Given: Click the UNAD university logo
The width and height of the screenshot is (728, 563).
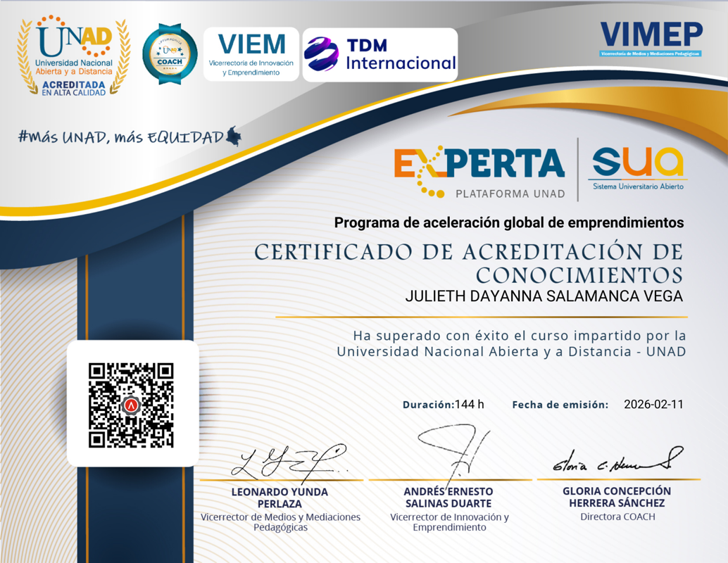Looking at the screenshot, I should (74, 56).
